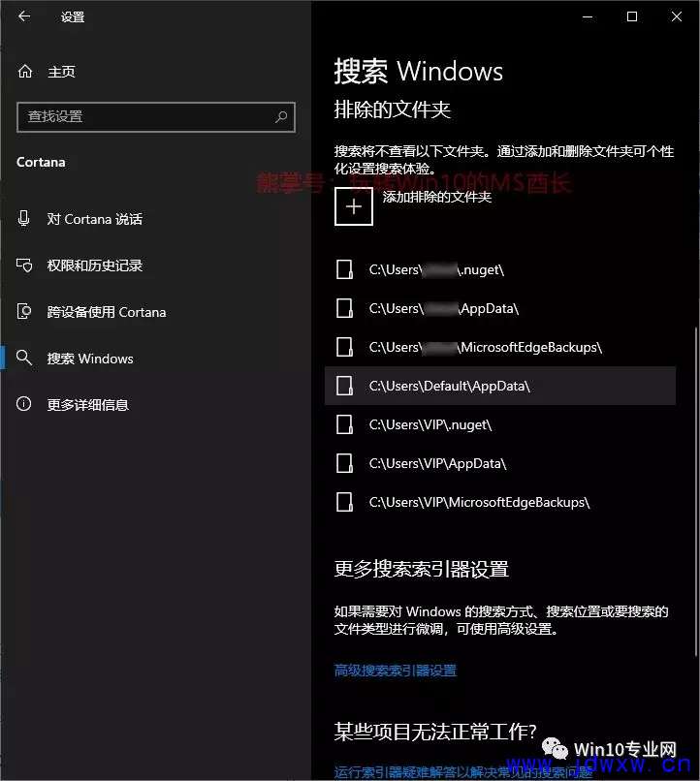Select C:\Users\Default\AppData\ excluded folder

click(x=499, y=386)
